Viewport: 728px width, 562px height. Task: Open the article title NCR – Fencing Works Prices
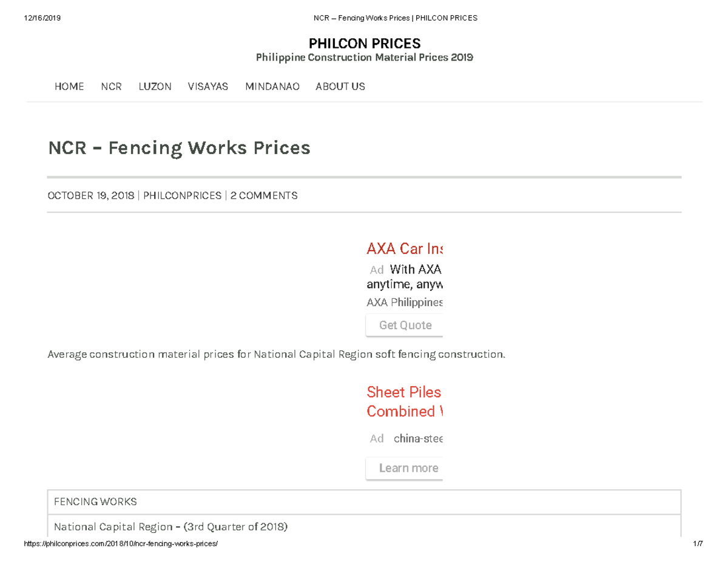pos(179,147)
